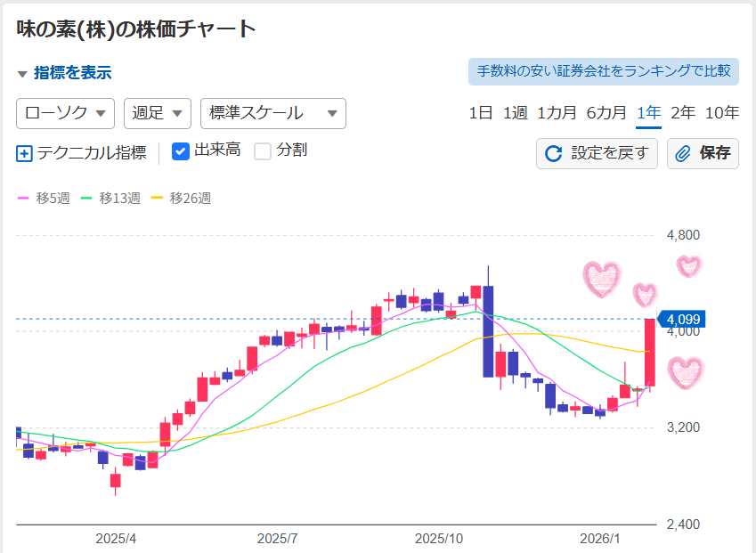
Task: Uncheck the 出来高 checkbox
Action: [181, 151]
